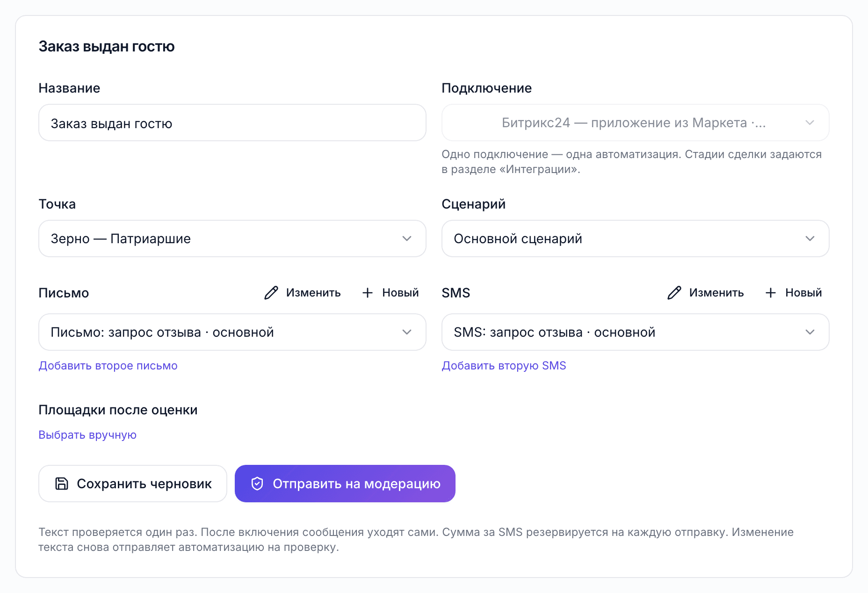Image resolution: width=868 pixels, height=593 pixels.
Task: Click the Новый label in the SMS row
Action: pos(803,293)
